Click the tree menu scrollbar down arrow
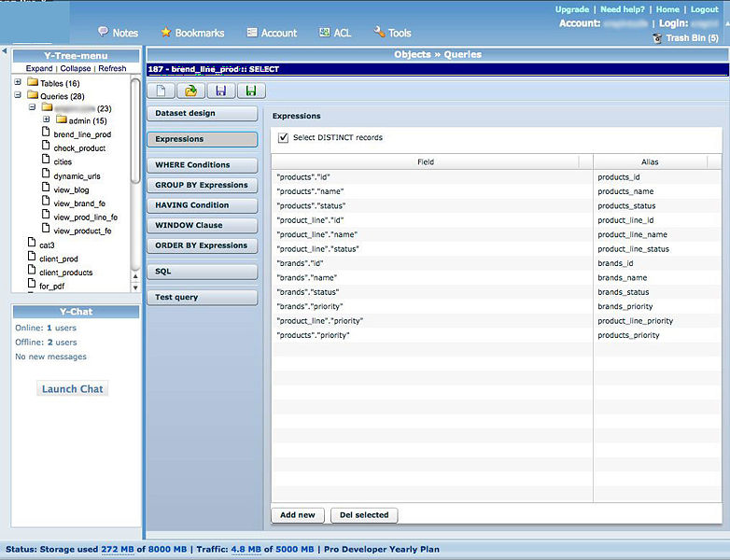The image size is (730, 560). click(135, 287)
